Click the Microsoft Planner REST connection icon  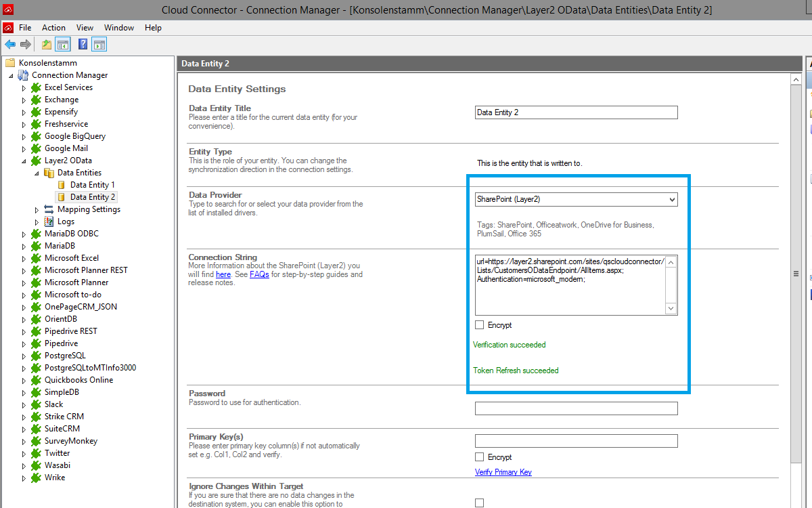[37, 270]
